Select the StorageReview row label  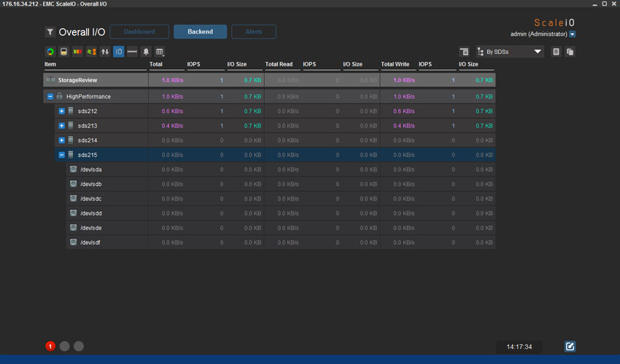(x=77, y=80)
